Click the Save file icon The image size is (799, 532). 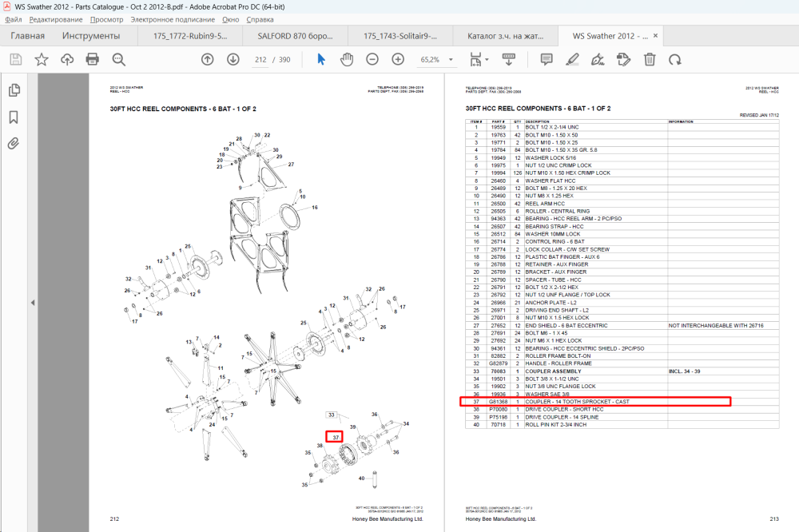16,60
